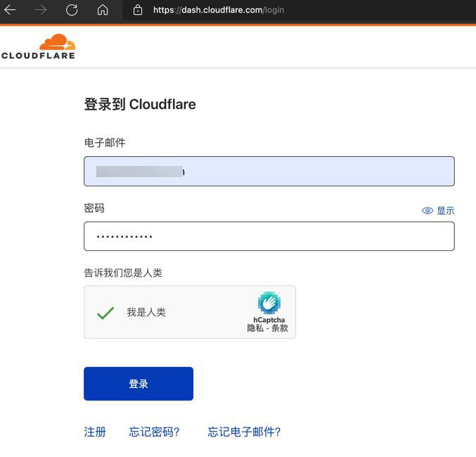
Task: Open the Cloudflare logo in the header
Action: click(39, 46)
